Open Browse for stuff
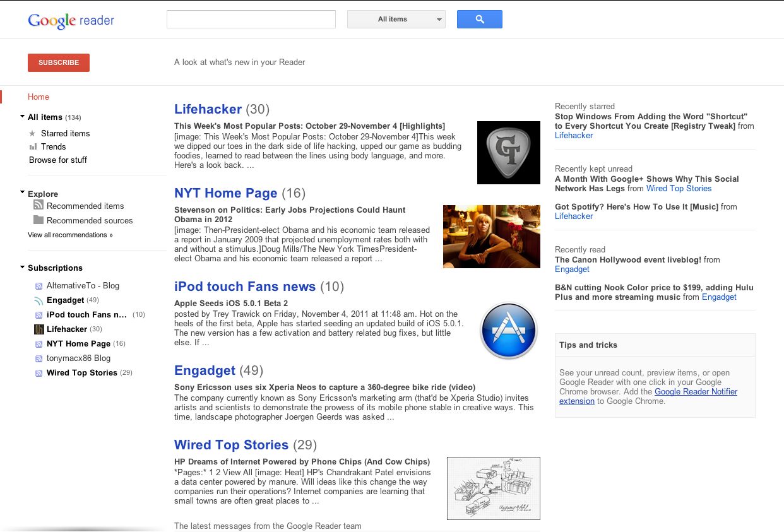 pos(57,160)
